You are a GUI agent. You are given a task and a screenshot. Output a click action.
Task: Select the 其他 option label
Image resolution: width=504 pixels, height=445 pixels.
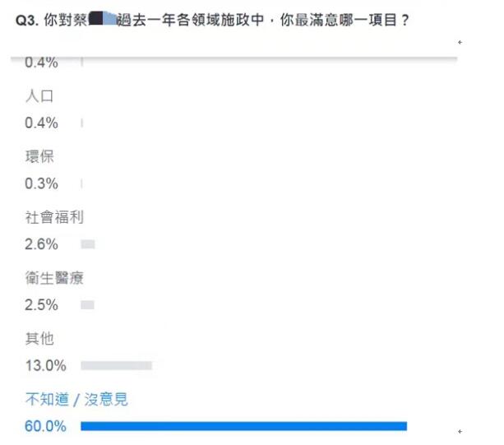coord(40,339)
